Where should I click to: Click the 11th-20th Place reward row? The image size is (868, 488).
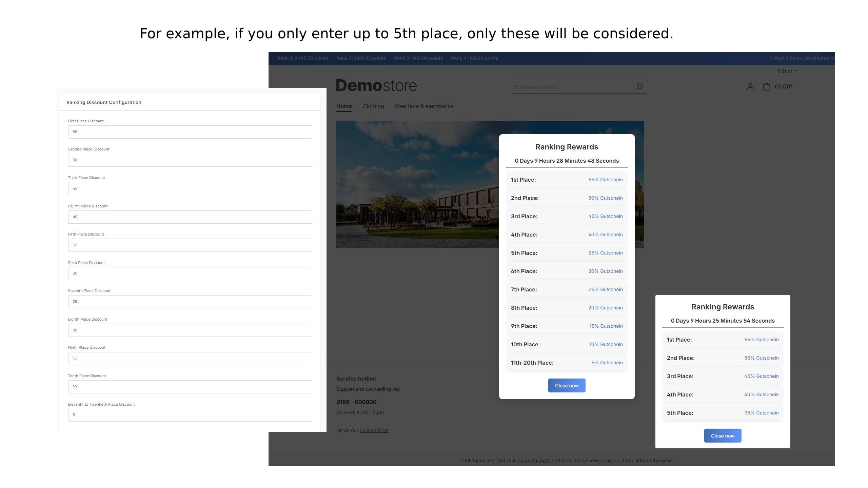coord(567,363)
